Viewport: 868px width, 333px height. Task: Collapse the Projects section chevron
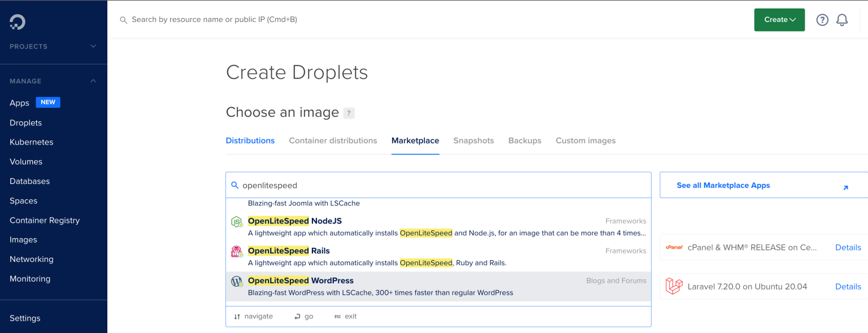(93, 46)
